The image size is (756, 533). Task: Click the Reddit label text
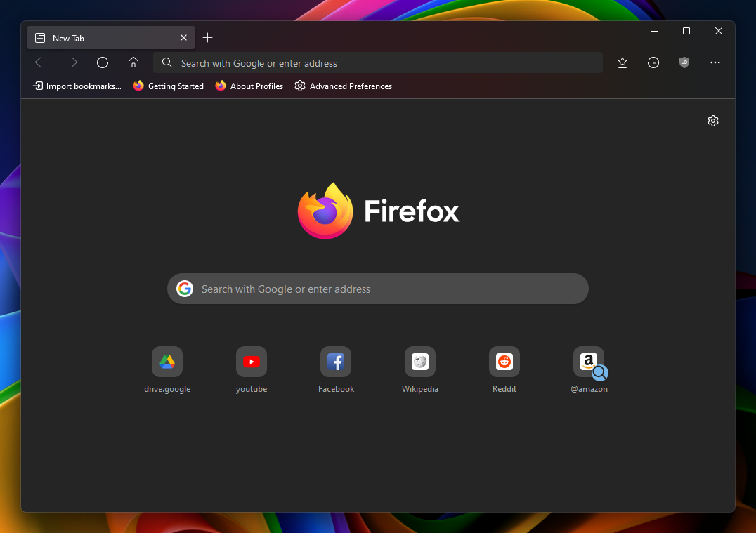(504, 389)
